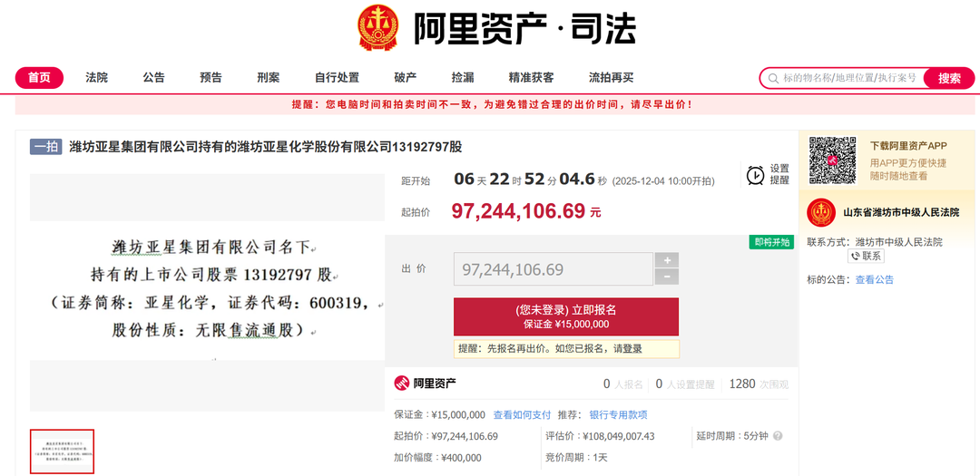The height and width of the screenshot is (476, 980).
Task: Select the stock document thumbnail image
Action: 62,451
